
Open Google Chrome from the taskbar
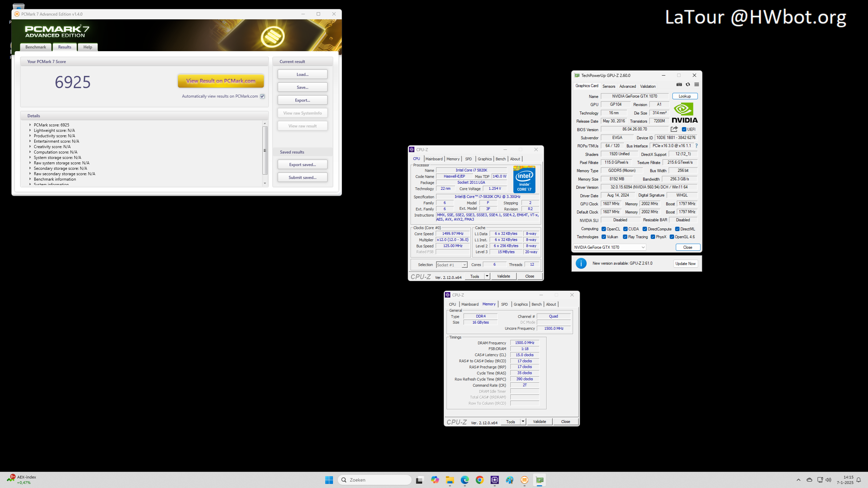click(479, 480)
